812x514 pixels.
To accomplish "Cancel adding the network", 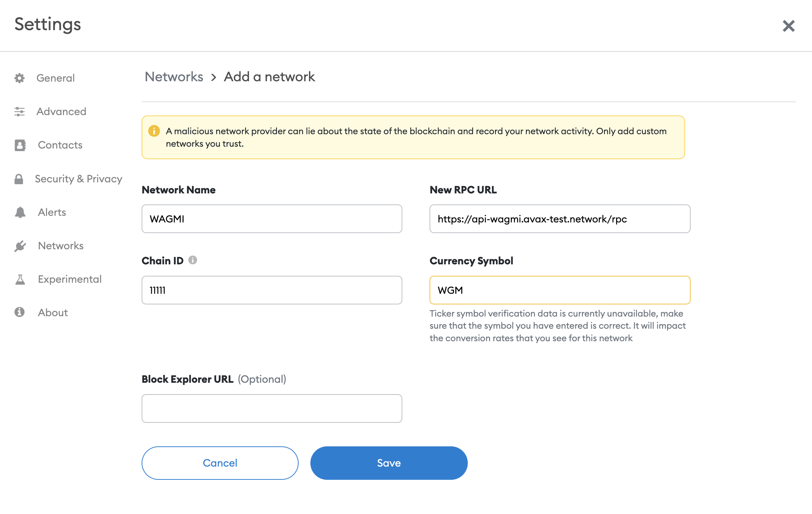I will click(220, 463).
